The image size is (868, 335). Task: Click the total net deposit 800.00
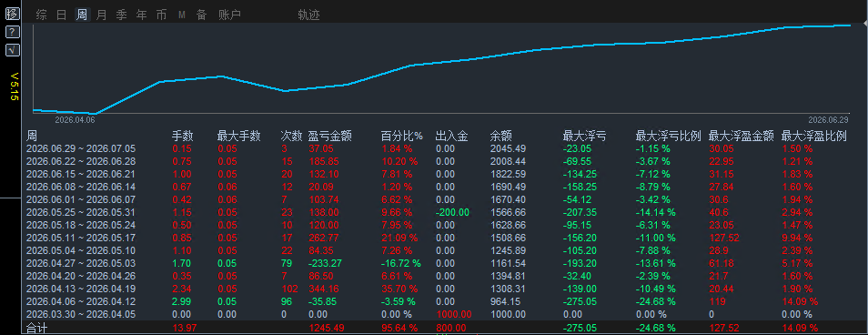pos(450,328)
